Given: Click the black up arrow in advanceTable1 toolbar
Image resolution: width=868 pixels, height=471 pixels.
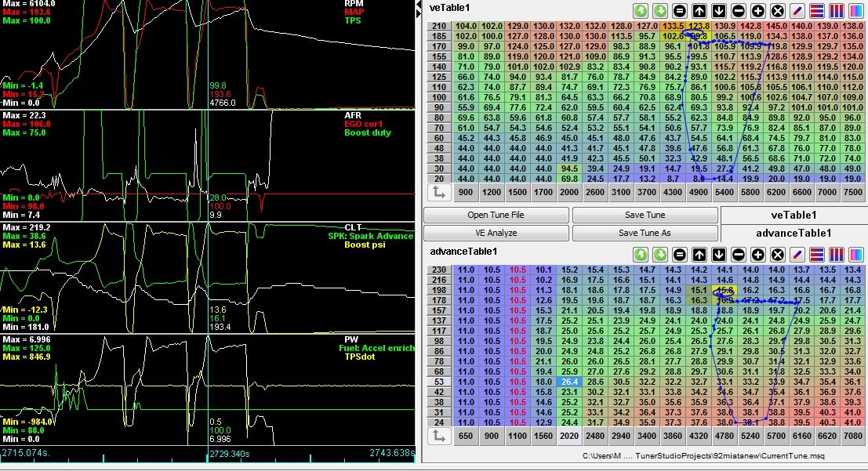Looking at the screenshot, I should tap(699, 255).
